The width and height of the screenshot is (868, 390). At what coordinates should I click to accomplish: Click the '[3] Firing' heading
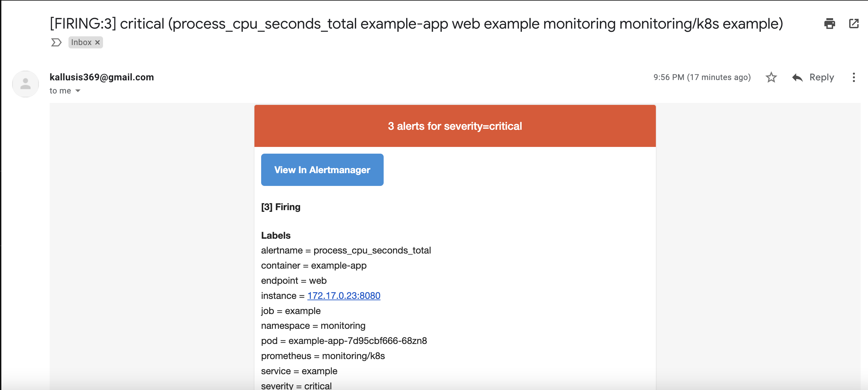pyautogui.click(x=281, y=207)
